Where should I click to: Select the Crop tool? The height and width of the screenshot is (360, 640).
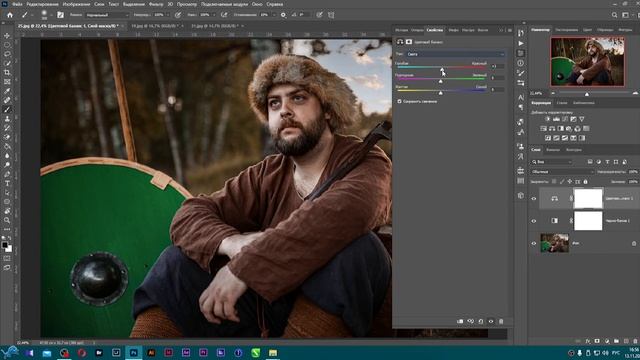7,72
